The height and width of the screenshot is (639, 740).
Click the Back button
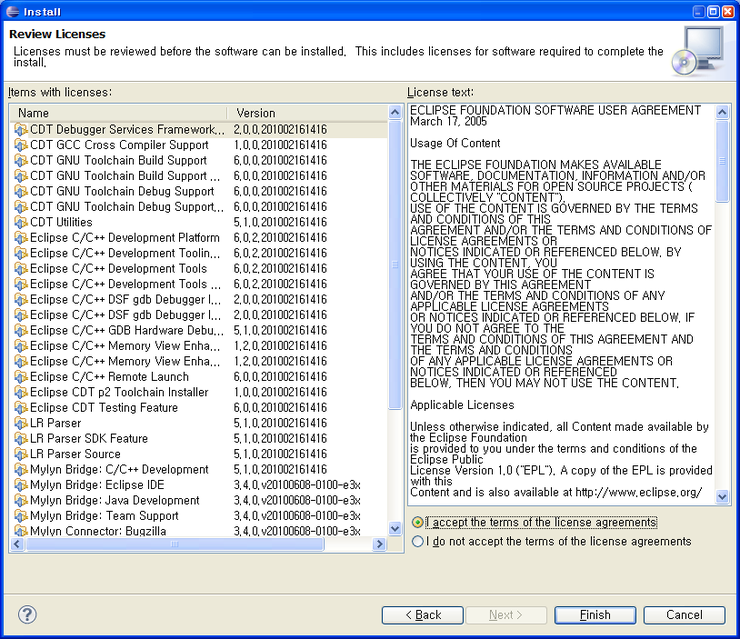tap(422, 615)
